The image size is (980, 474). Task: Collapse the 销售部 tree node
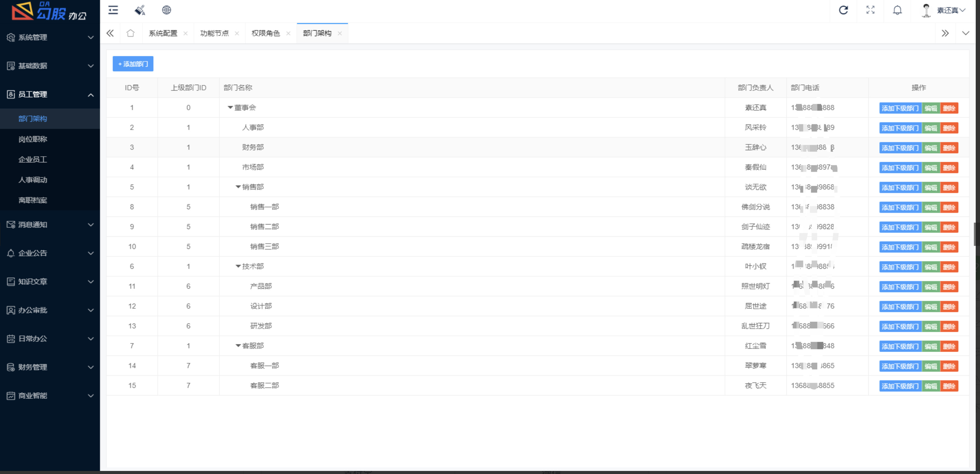tap(238, 187)
